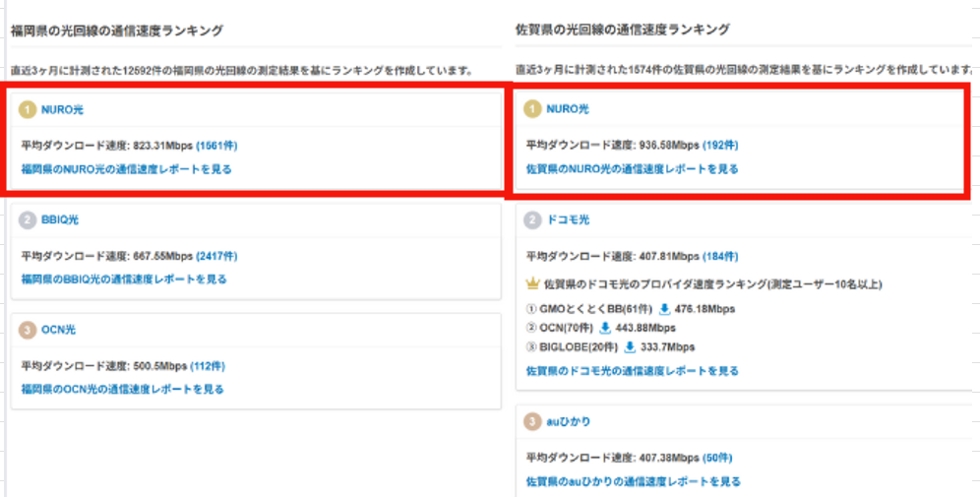
Task: Click the 407.38Mbps average download speed text
Action: tap(669, 459)
